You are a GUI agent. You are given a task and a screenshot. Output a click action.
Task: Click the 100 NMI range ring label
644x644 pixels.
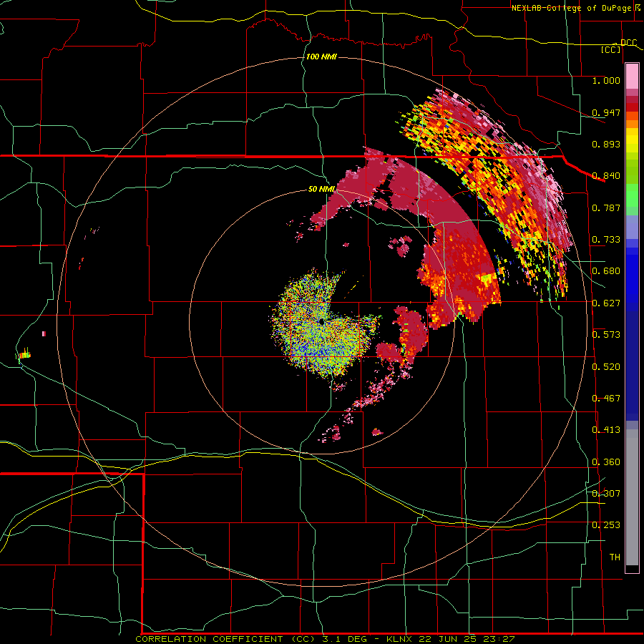(321, 57)
